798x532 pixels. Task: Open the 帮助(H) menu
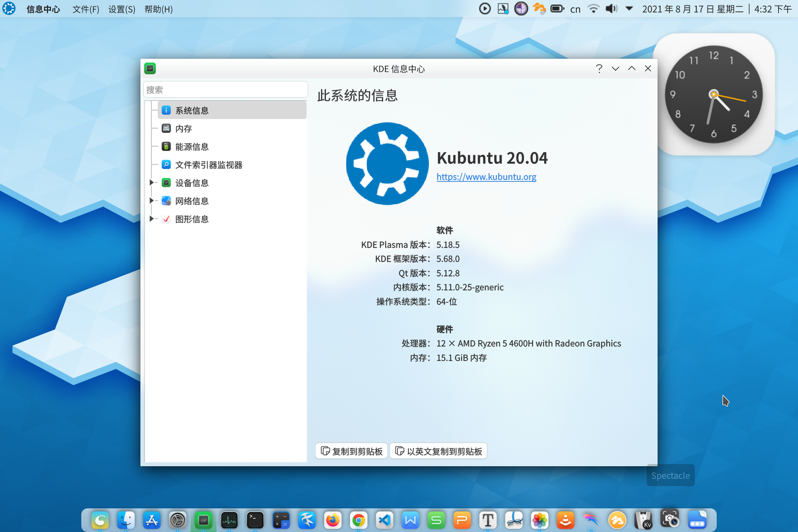coord(158,9)
